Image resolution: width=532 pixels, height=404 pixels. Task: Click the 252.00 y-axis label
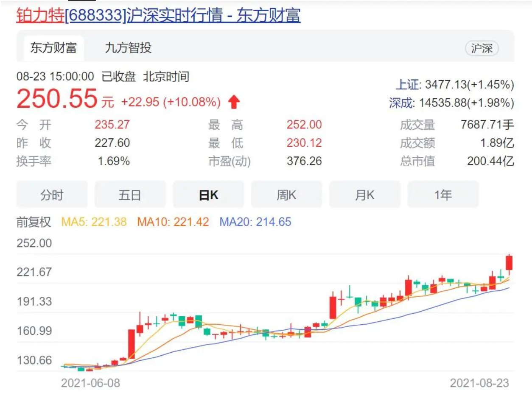pos(34,243)
